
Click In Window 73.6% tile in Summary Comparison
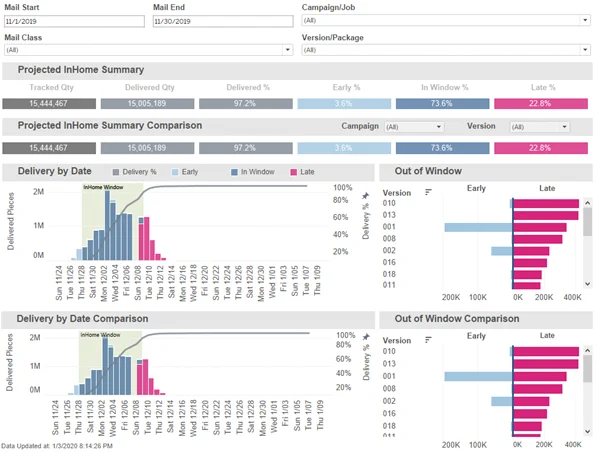point(442,148)
